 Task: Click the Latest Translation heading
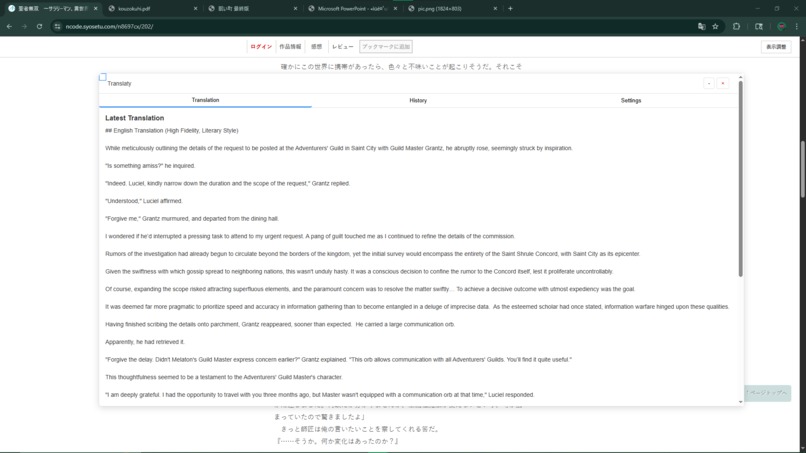point(135,118)
